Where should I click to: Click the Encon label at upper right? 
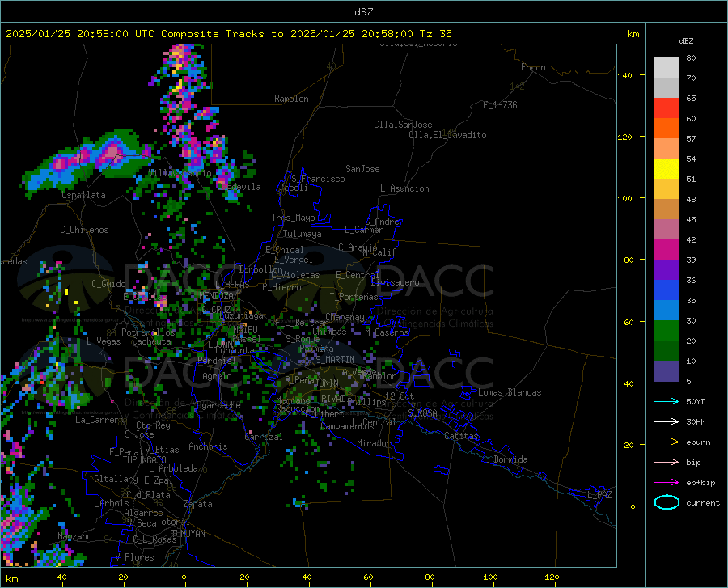click(533, 67)
